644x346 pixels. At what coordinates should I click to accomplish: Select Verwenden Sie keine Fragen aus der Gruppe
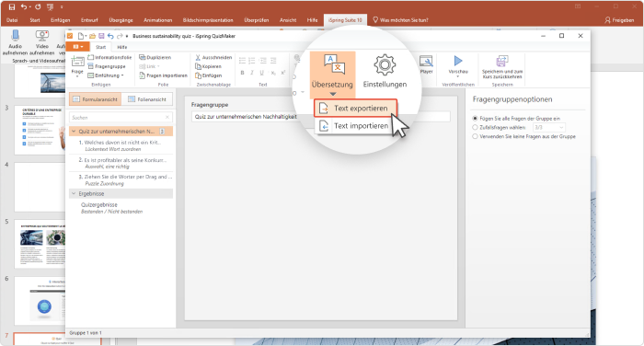click(476, 136)
